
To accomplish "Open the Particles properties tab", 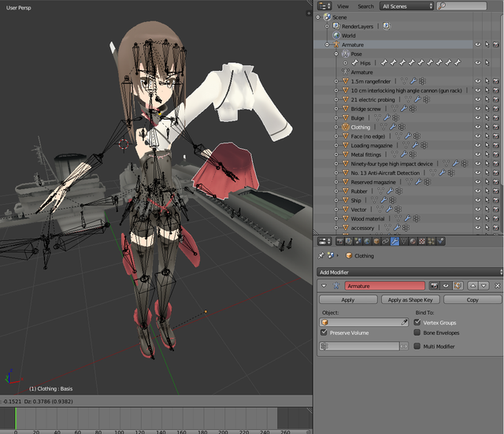I will [432, 241].
